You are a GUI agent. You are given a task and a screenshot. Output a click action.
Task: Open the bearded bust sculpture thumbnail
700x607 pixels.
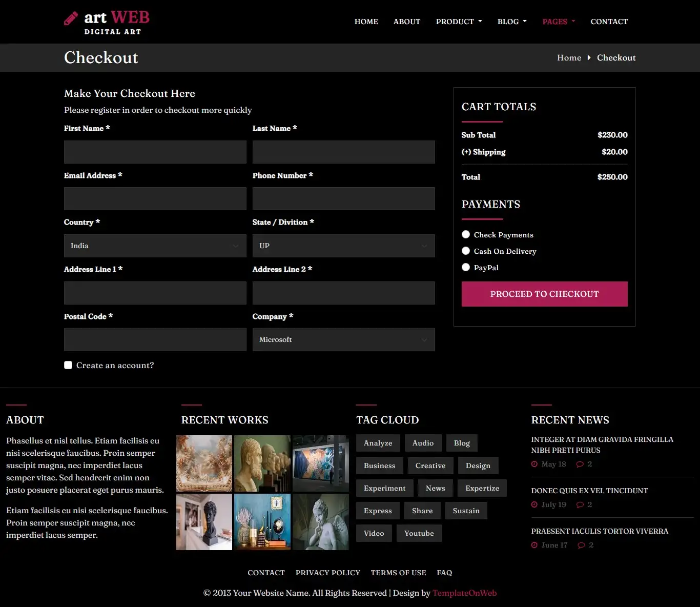tap(262, 463)
